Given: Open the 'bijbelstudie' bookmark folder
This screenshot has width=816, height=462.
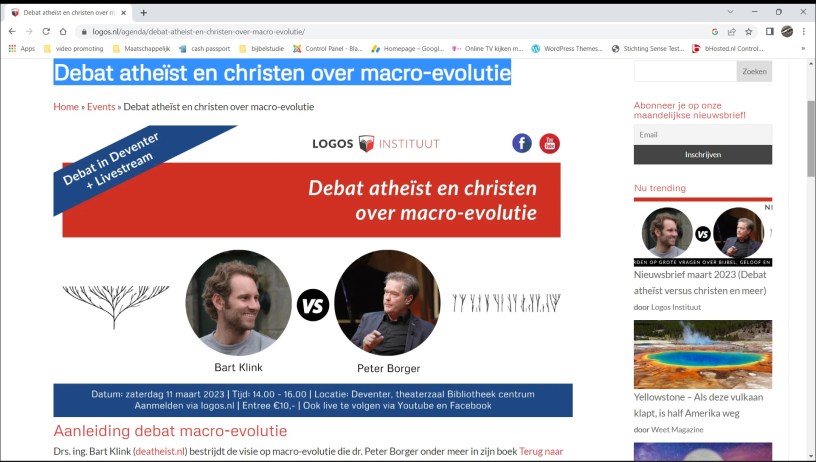Looking at the screenshot, I should point(262,48).
